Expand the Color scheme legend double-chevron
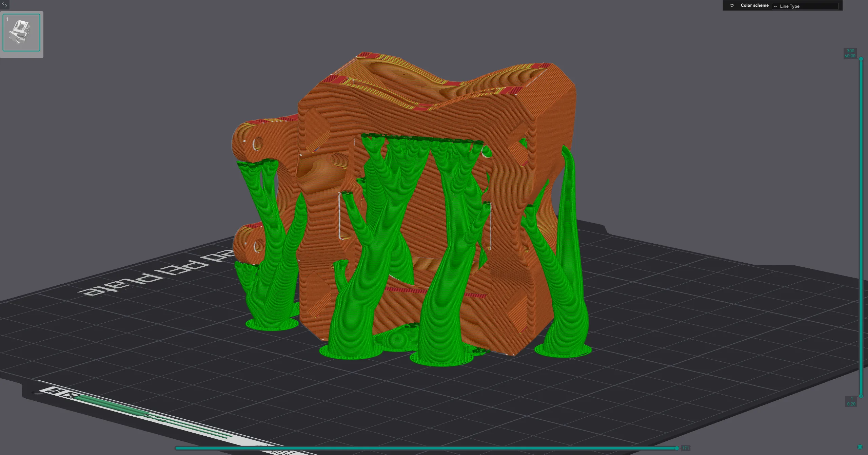 [732, 5]
